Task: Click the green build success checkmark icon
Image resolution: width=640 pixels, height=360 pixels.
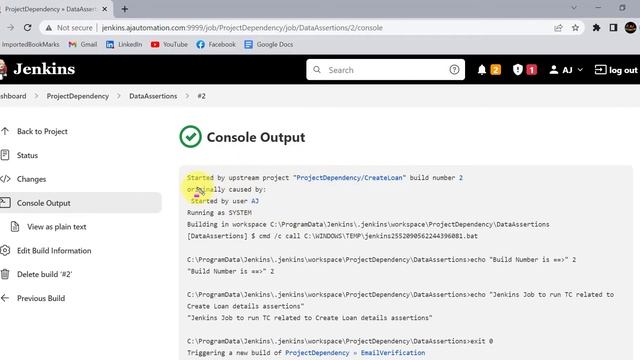Action: click(191, 137)
